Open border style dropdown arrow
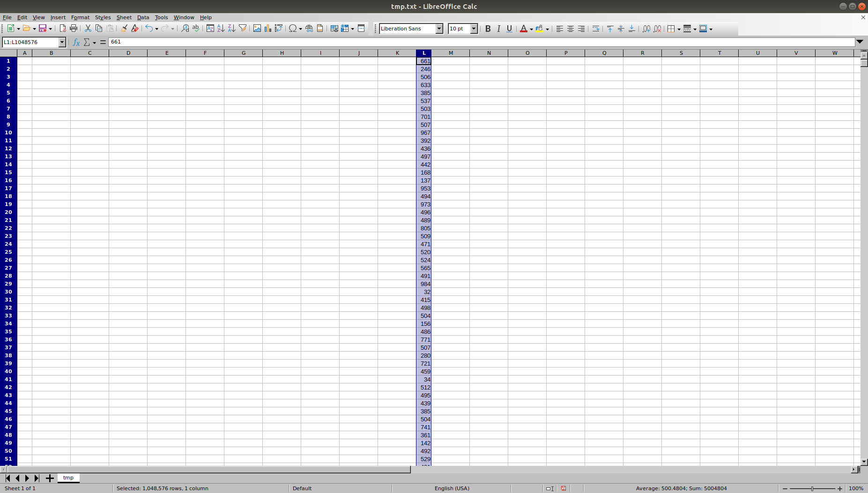Viewport: 868px width, 493px height. [x=695, y=29]
